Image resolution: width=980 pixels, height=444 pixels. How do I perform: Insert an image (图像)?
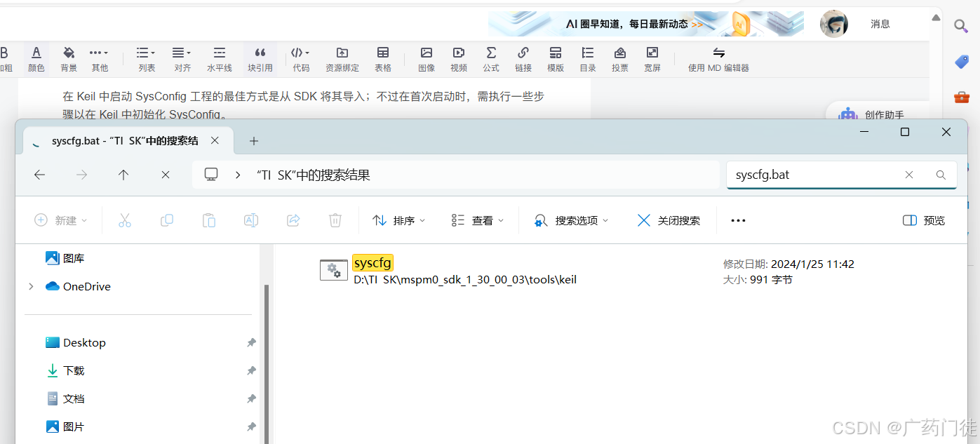(x=427, y=59)
